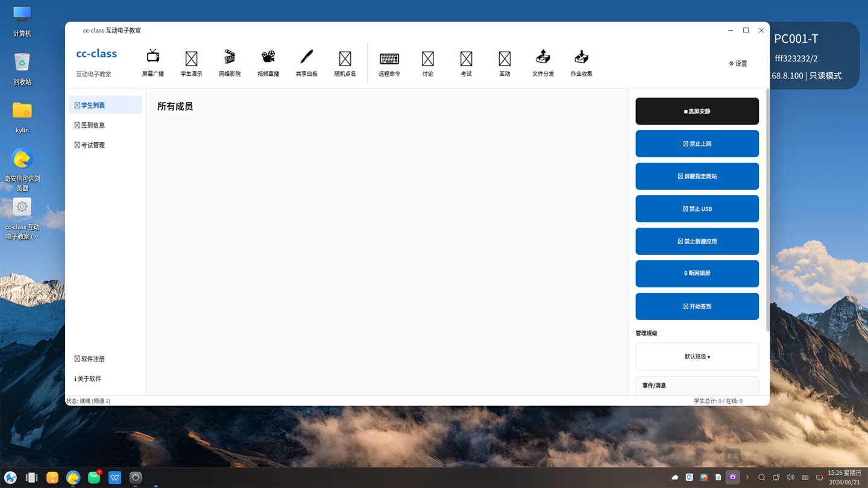Open WPS Office in taskbar
Screen dimensions: 868x488
115,478
